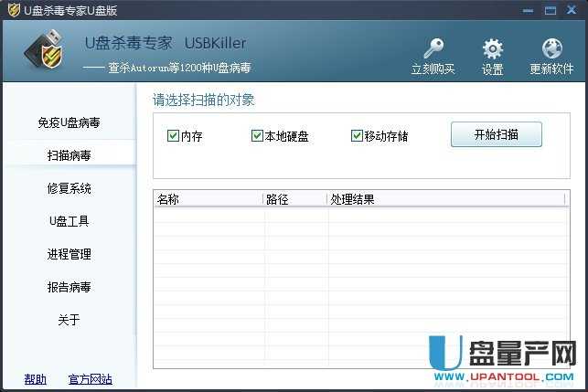
Task: Sort results by 名称 column header
Action: pyautogui.click(x=207, y=199)
